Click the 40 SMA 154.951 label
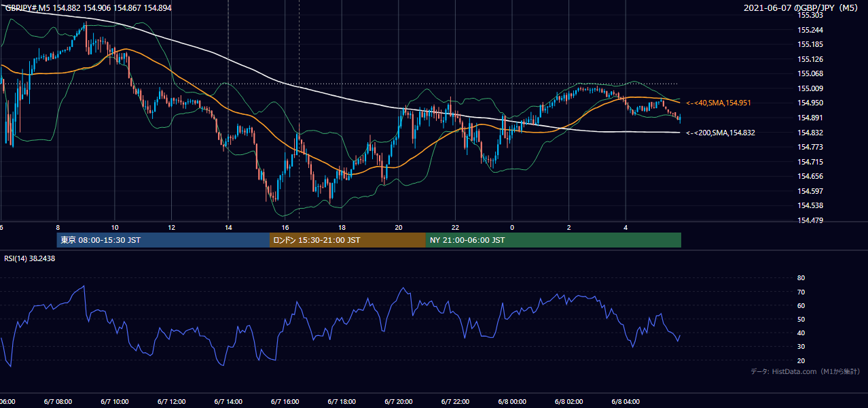Image resolution: width=868 pixels, height=408 pixels. 719,103
